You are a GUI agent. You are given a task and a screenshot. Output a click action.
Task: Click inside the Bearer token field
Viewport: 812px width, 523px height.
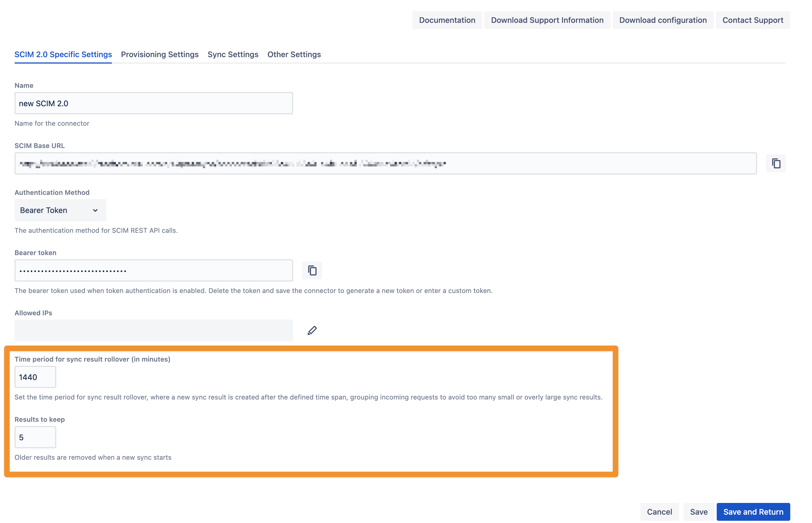pos(154,270)
